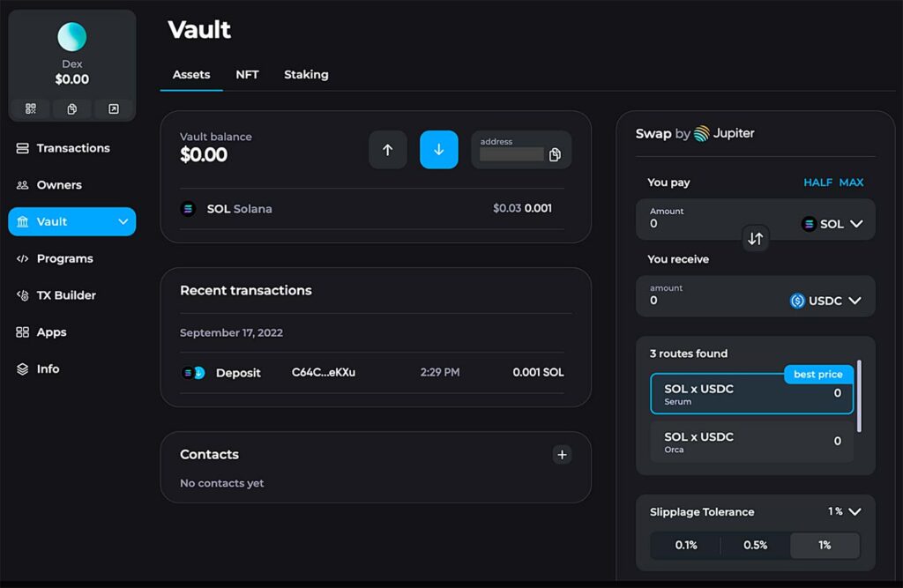The image size is (903, 588).
Task: Select the SOL x USDC Orca route
Action: (x=751, y=442)
